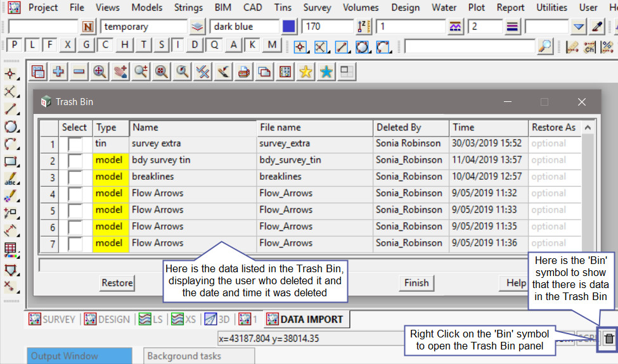This screenshot has height=364, width=618.
Task: Click the minus icon in view toolbar
Action: tap(79, 72)
